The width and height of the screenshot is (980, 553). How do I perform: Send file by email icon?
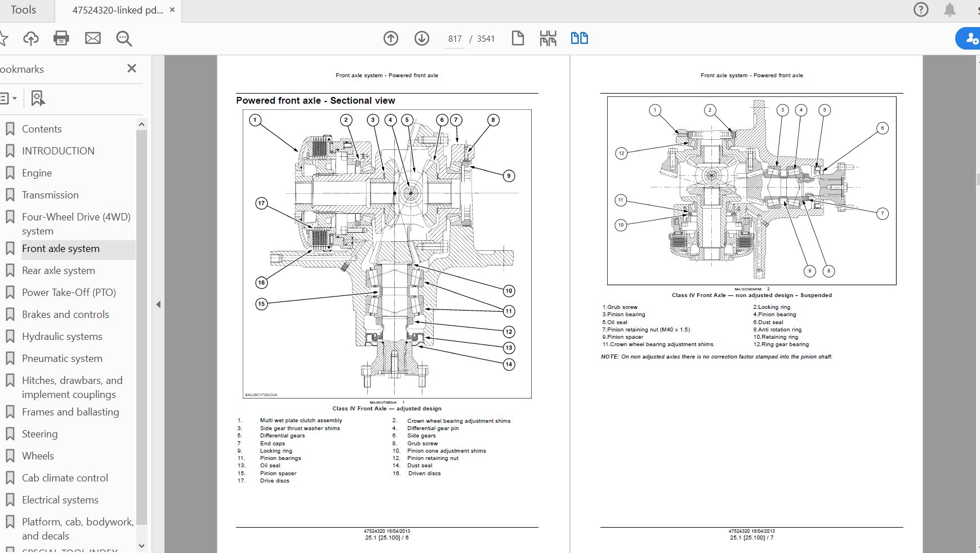pos(93,38)
